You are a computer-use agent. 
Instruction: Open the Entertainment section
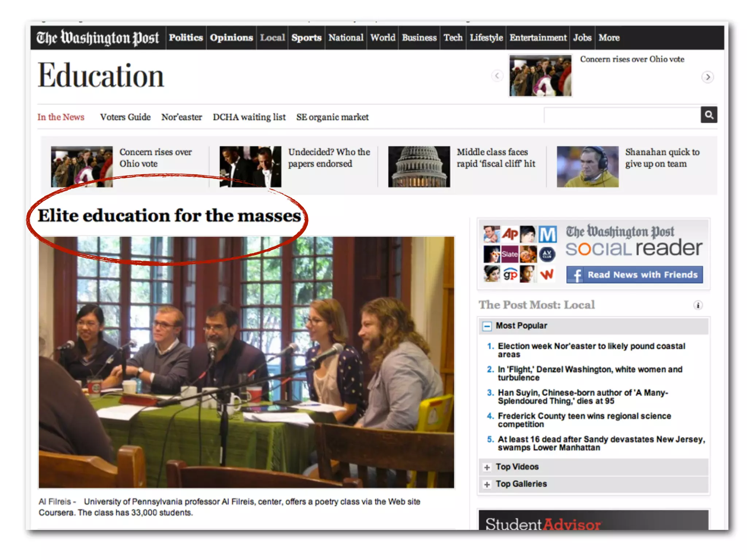click(538, 38)
